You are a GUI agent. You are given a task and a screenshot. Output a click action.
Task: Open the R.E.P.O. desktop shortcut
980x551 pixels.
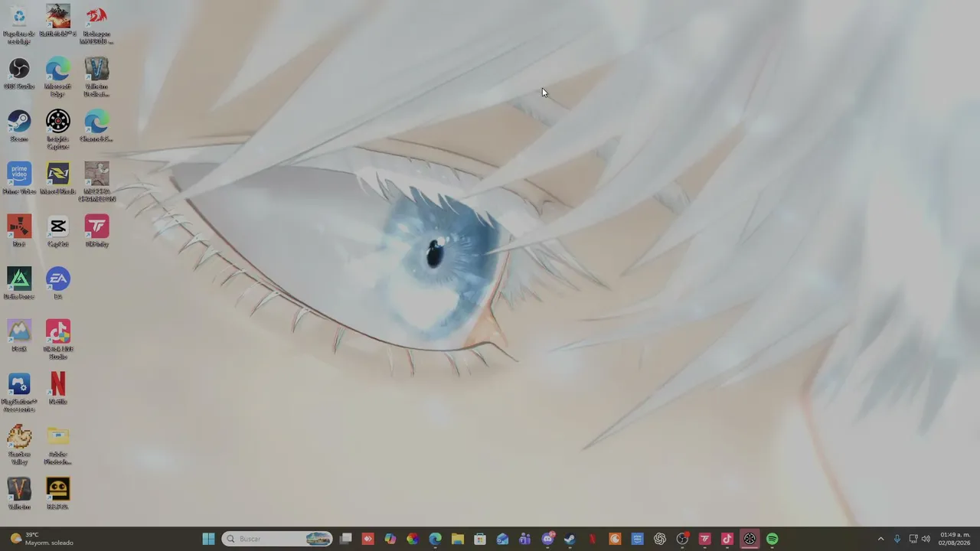[x=58, y=494]
